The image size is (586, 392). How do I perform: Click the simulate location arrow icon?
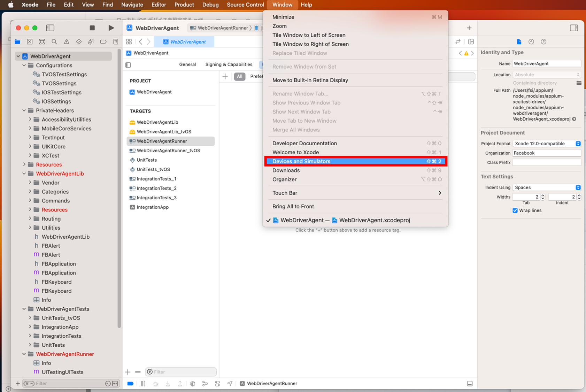230,384
